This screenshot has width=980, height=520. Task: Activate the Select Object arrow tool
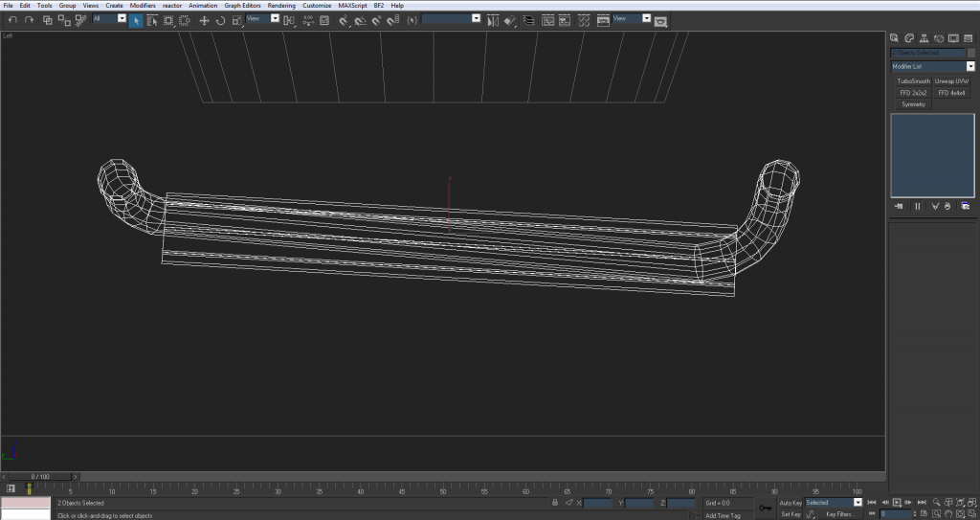point(136,19)
